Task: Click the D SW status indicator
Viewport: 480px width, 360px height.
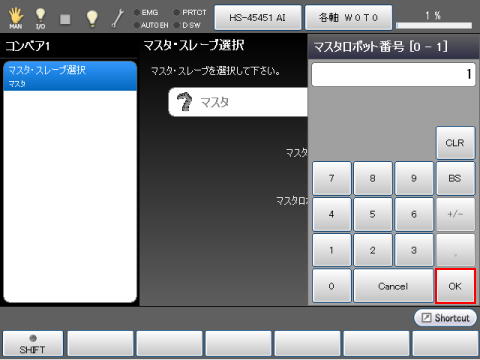Action: pyautogui.click(x=187, y=25)
